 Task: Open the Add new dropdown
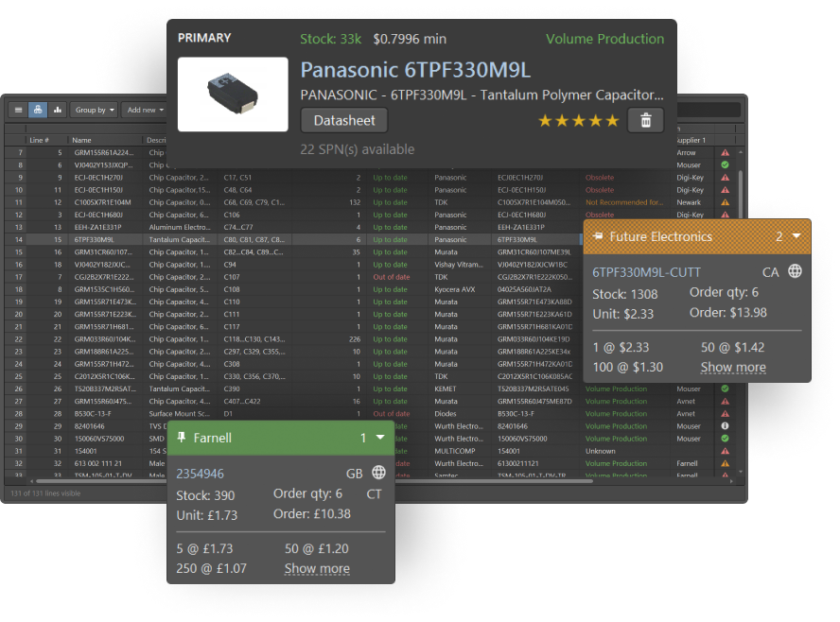[x=145, y=110]
